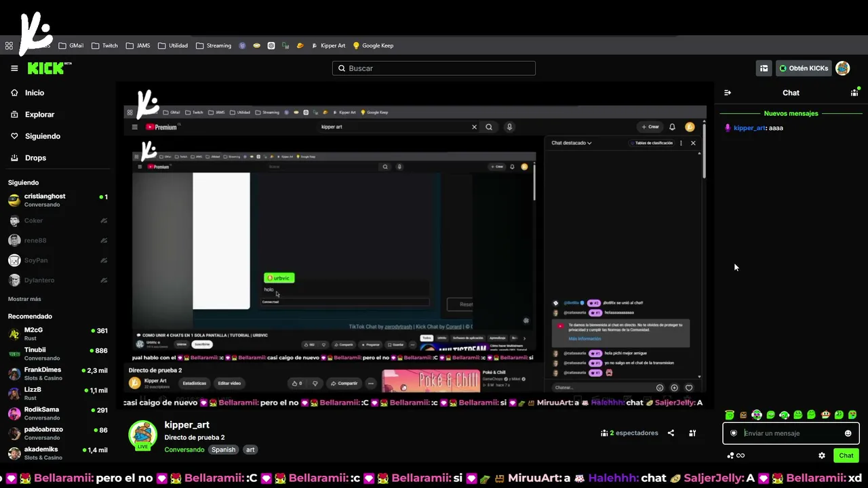Insert the orange mushroom emote

click(825, 415)
